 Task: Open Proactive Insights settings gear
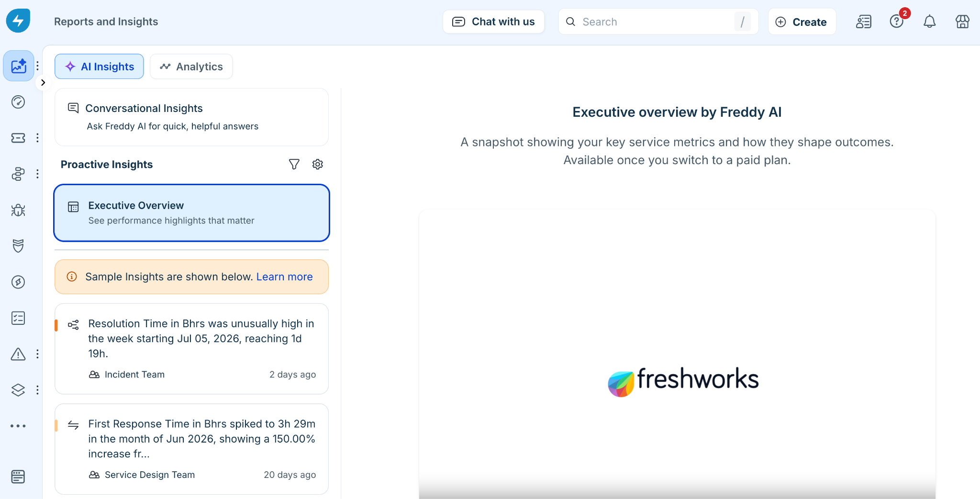(x=318, y=164)
